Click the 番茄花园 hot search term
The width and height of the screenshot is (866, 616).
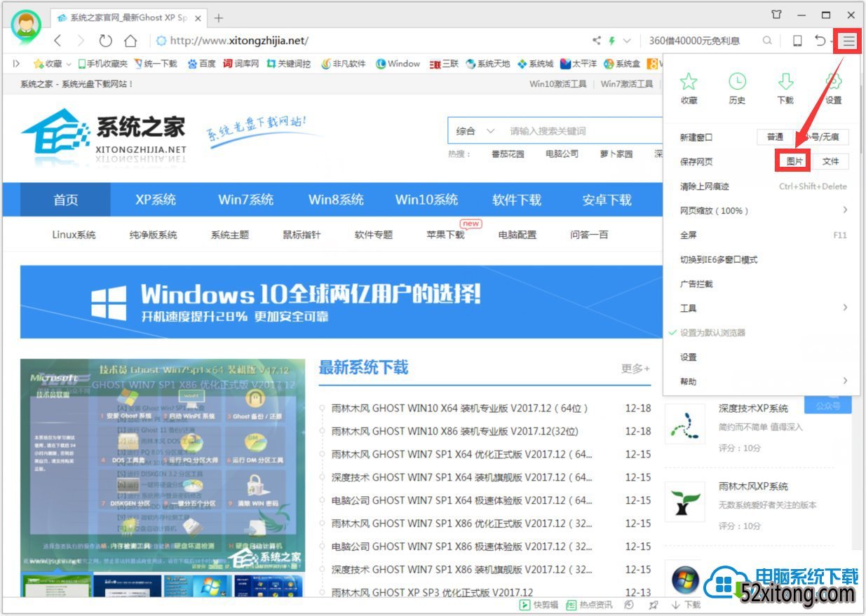[508, 153]
